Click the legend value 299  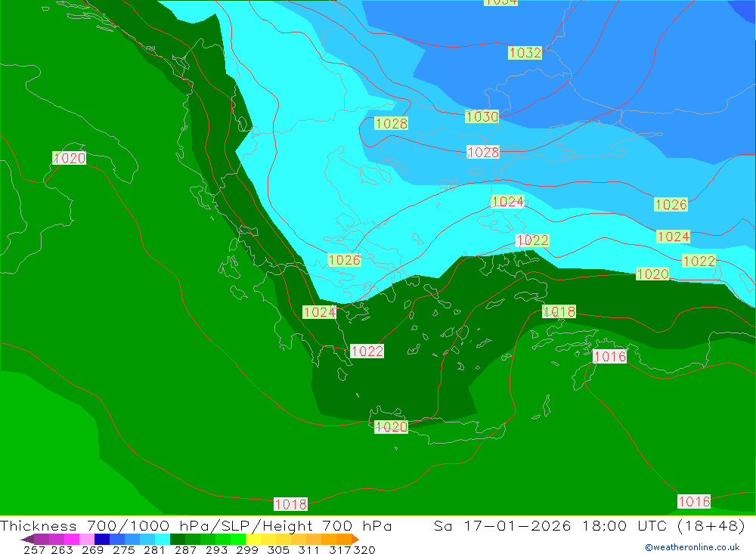247,549
